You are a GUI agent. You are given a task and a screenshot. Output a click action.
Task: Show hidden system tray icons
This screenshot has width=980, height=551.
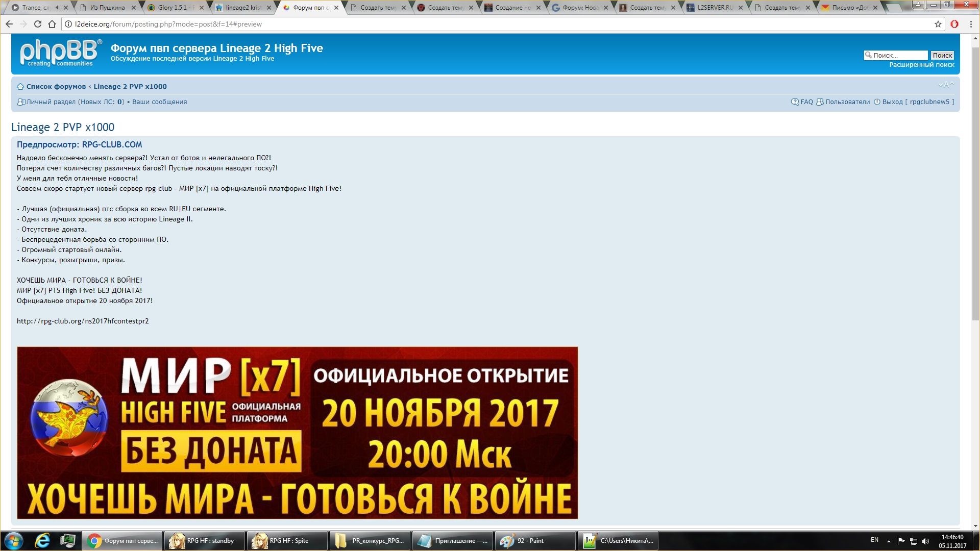[889, 541]
